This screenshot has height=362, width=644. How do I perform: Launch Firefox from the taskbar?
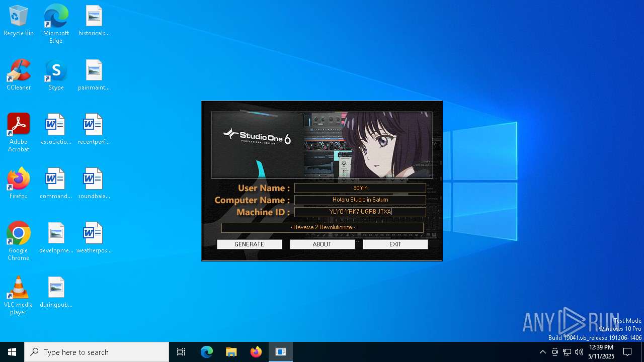(x=256, y=352)
